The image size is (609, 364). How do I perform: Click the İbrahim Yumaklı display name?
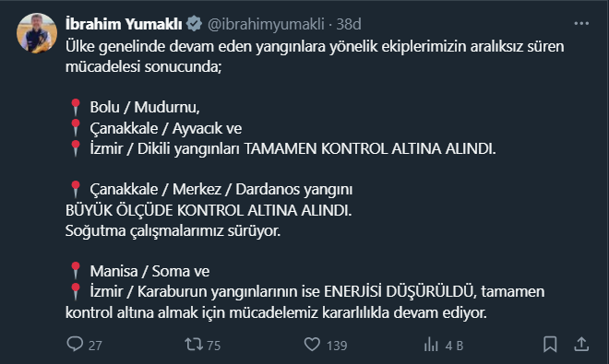[x=124, y=24]
